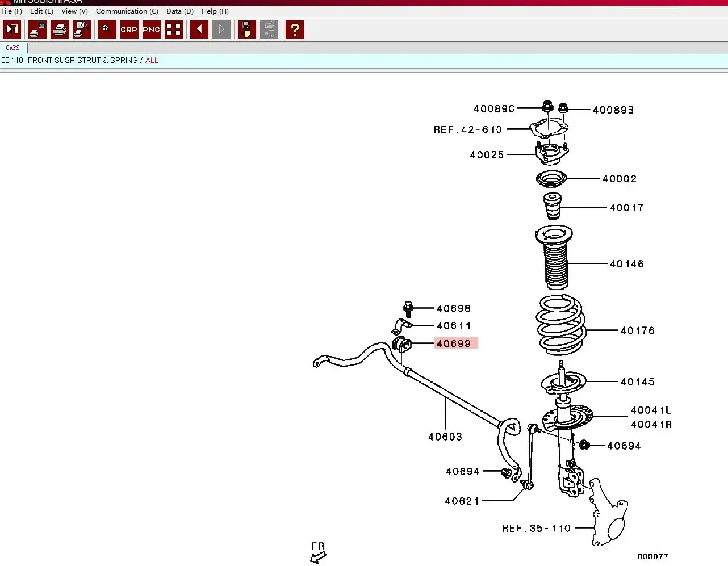
Task: Select the 40694 label beside the strut
Action: [x=624, y=446]
